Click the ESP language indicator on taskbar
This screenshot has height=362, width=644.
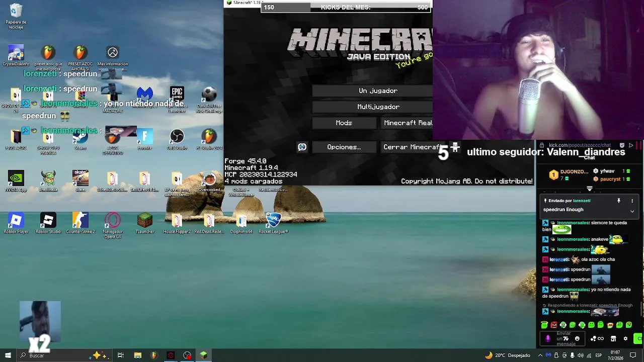pyautogui.click(x=598, y=355)
